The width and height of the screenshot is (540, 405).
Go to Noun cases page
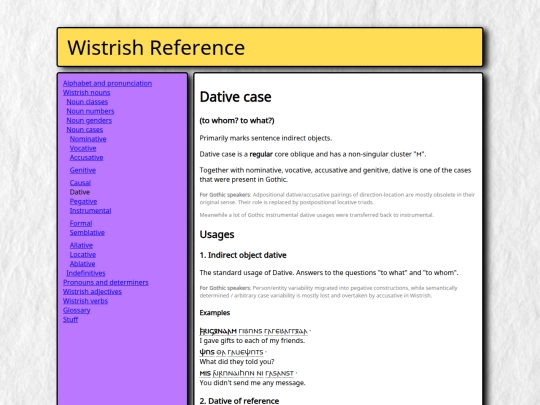(85, 130)
